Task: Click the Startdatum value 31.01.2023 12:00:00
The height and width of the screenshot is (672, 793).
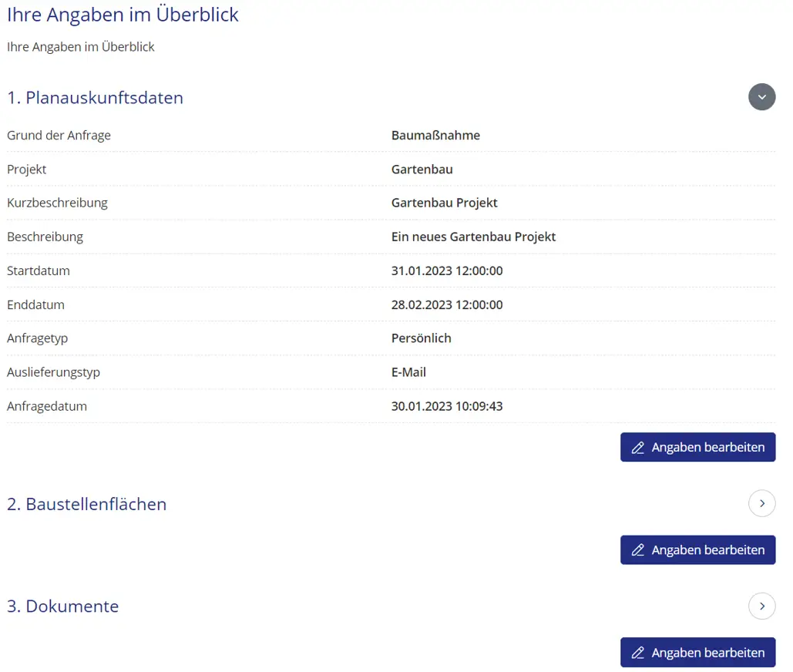Action: [x=447, y=270]
